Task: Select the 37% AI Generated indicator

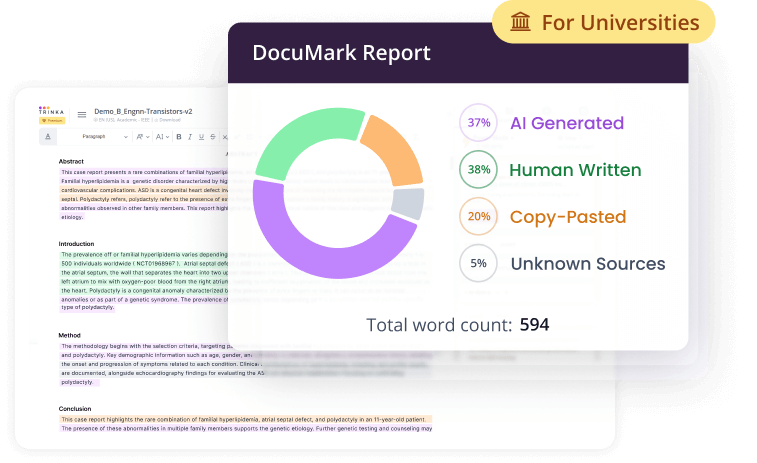Action: [478, 124]
